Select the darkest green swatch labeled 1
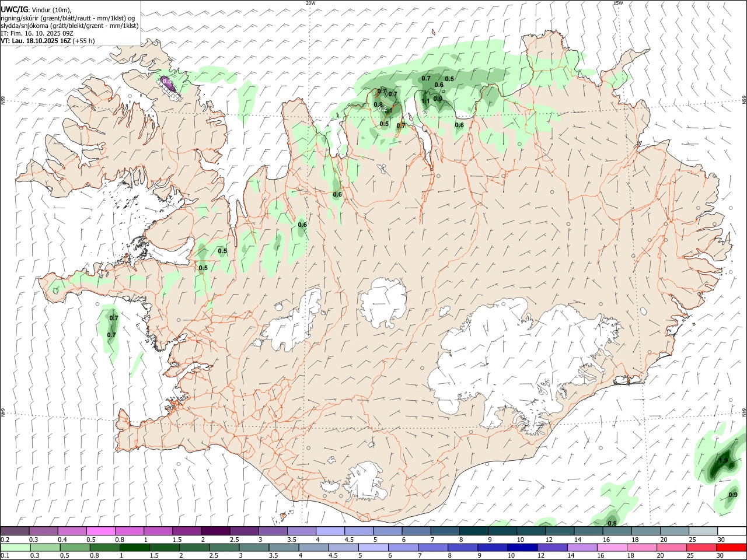Viewport: 747px width, 560px height. (x=135, y=547)
